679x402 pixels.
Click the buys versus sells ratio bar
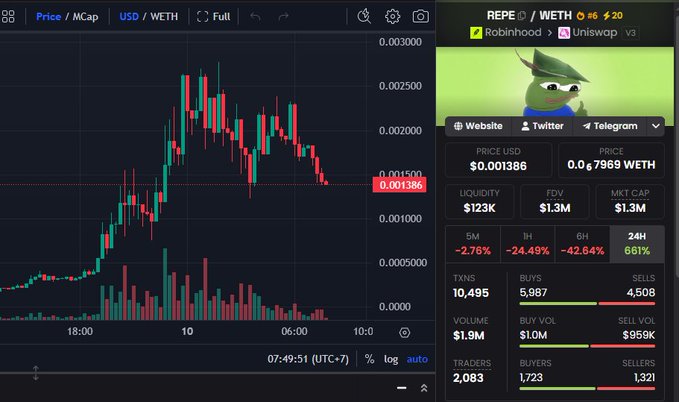(x=587, y=304)
